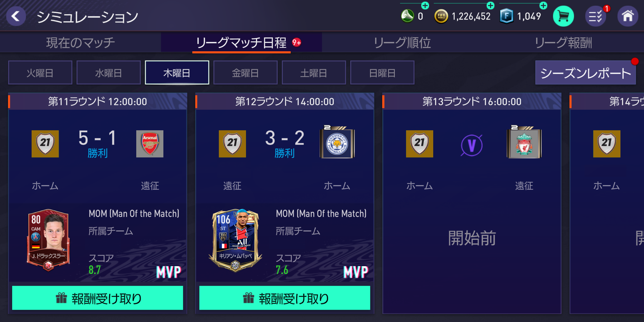This screenshot has width=644, height=322.
Task: Switch to リーグ順位 tab
Action: click(x=402, y=43)
